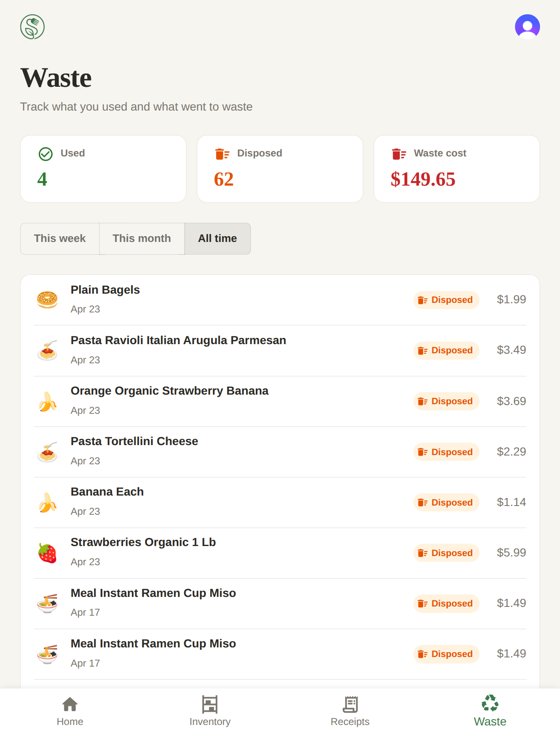Click the Plain Bagels bagel emoji

[x=47, y=300]
